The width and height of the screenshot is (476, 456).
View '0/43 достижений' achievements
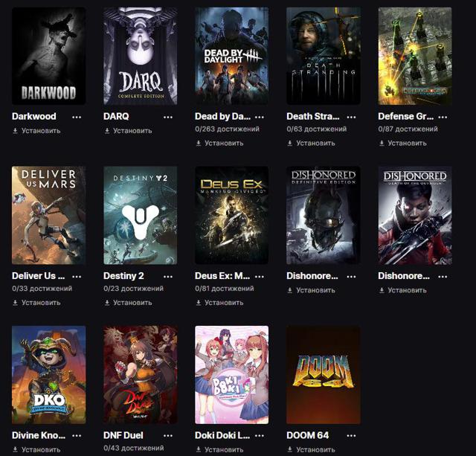click(134, 448)
